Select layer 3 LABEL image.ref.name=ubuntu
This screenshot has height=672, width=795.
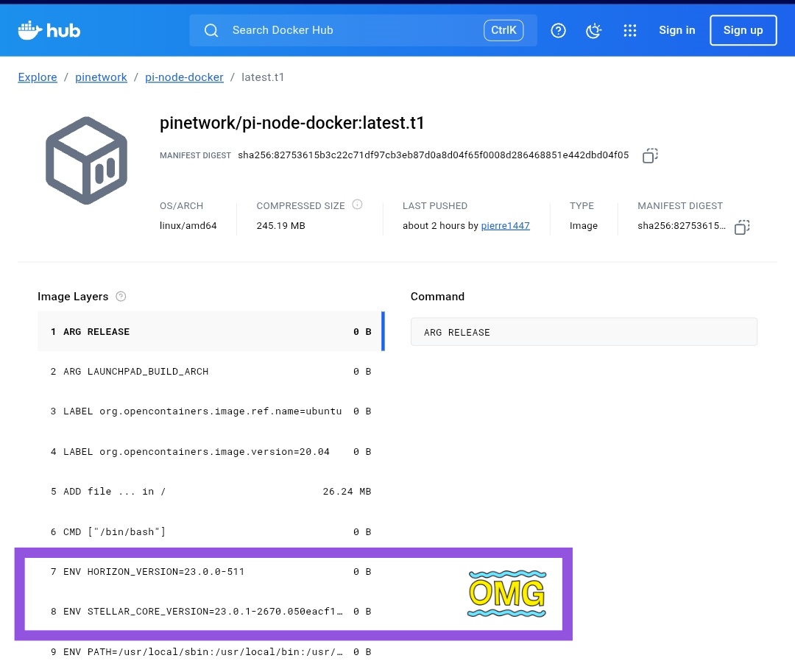click(211, 411)
